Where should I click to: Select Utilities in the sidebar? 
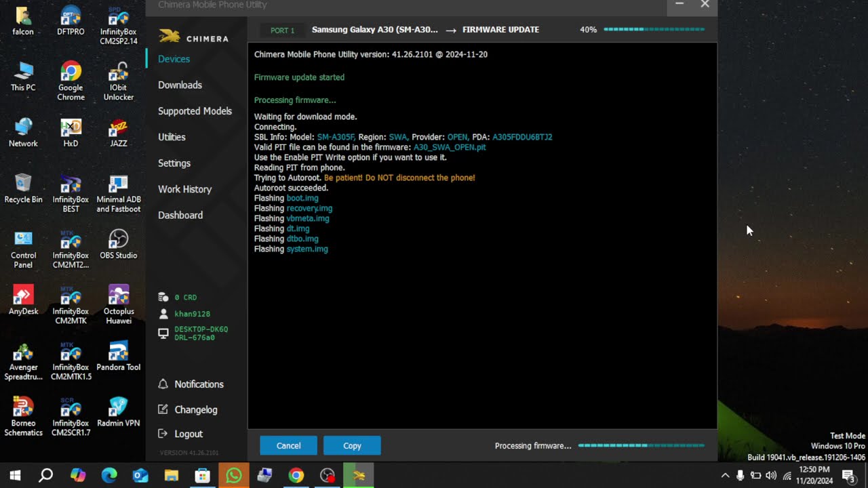[172, 137]
